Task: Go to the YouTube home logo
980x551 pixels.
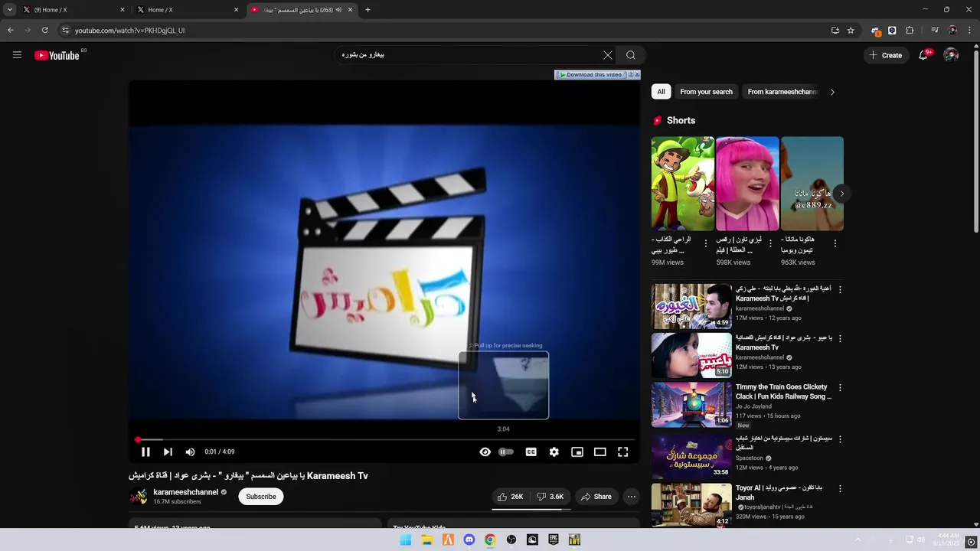Action: coord(57,55)
